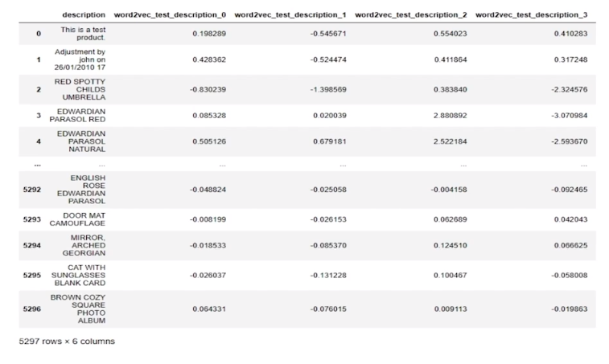Click value 0.124510
This screenshot has width=609, height=364.
click(x=451, y=246)
